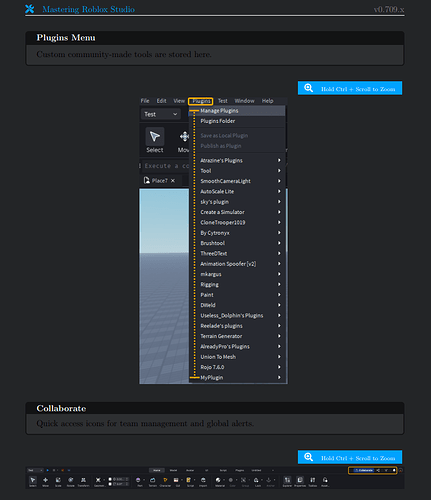Click the zoom hint button under Collaborate section

point(350,457)
